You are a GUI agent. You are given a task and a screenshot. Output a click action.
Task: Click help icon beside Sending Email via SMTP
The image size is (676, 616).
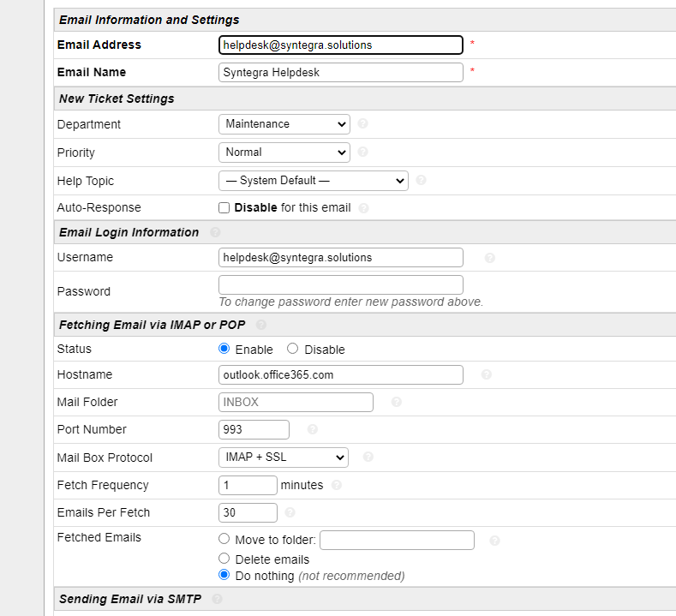pyautogui.click(x=218, y=599)
